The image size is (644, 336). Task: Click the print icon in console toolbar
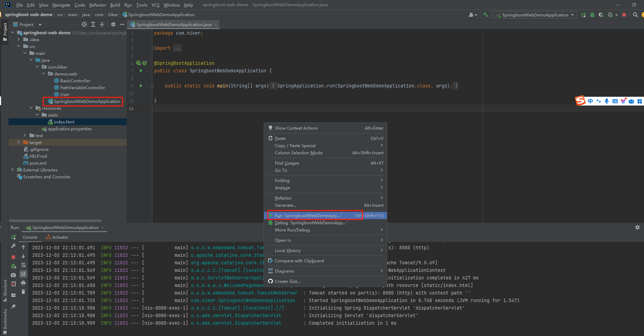23,283
